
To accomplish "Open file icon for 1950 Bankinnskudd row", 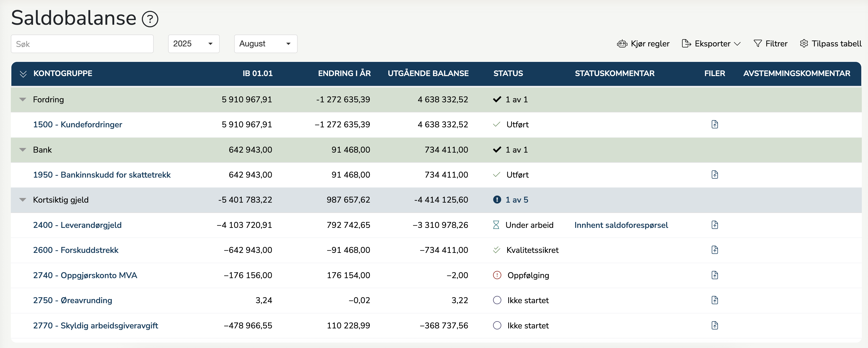I will pyautogui.click(x=715, y=175).
